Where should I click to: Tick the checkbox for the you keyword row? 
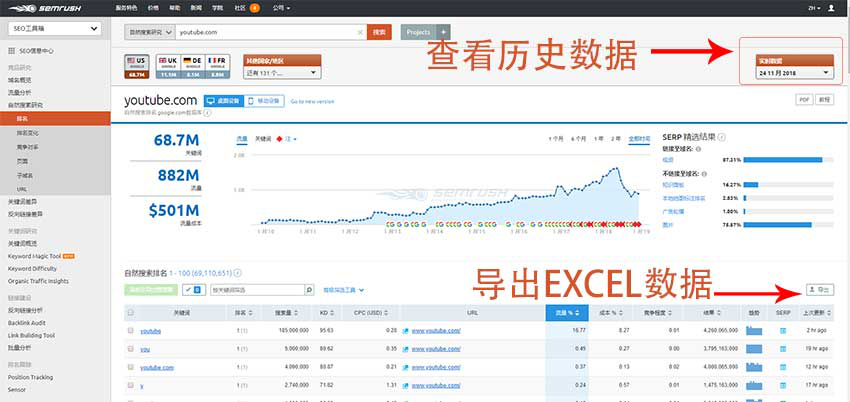[x=130, y=349]
